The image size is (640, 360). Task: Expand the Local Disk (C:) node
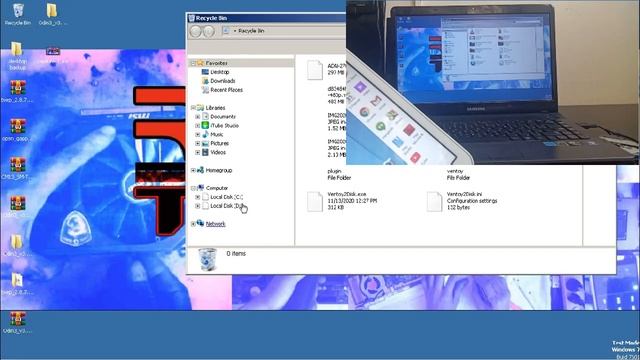coord(198,197)
